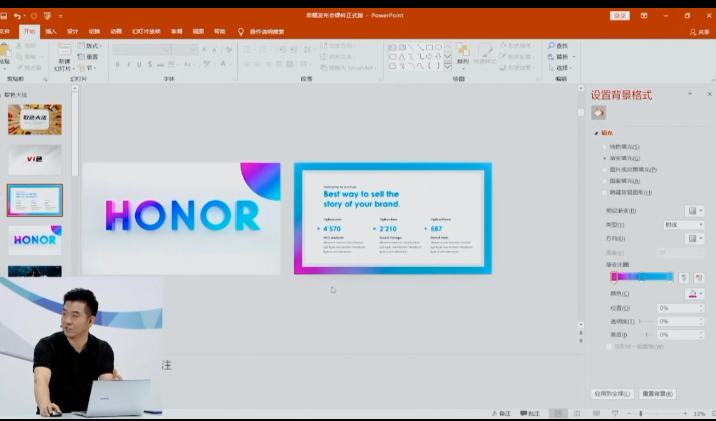This screenshot has width=716, height=421.
Task: Open gradient stop color (颜色) dropdown
Action: click(x=695, y=294)
